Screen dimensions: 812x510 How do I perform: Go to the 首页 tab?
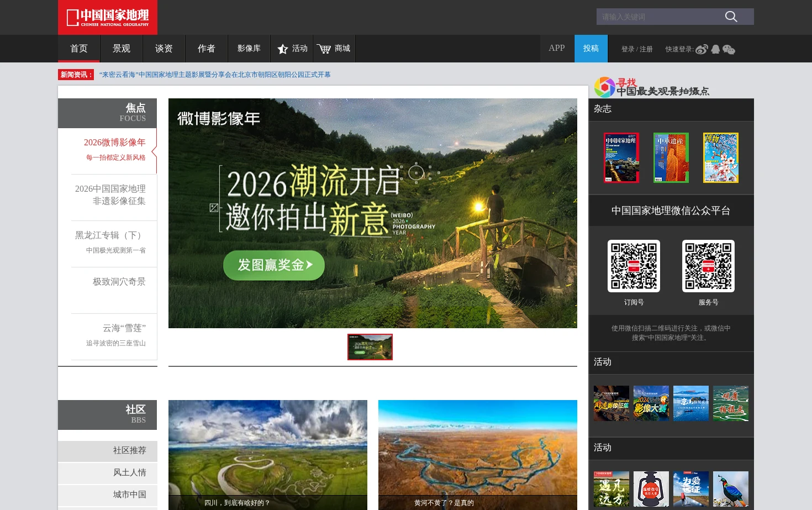point(79,49)
